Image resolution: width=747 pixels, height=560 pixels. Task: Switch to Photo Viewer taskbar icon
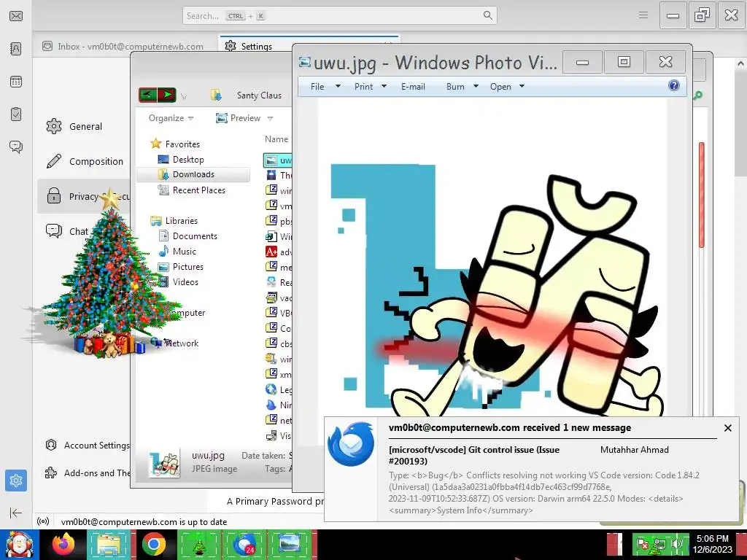290,545
